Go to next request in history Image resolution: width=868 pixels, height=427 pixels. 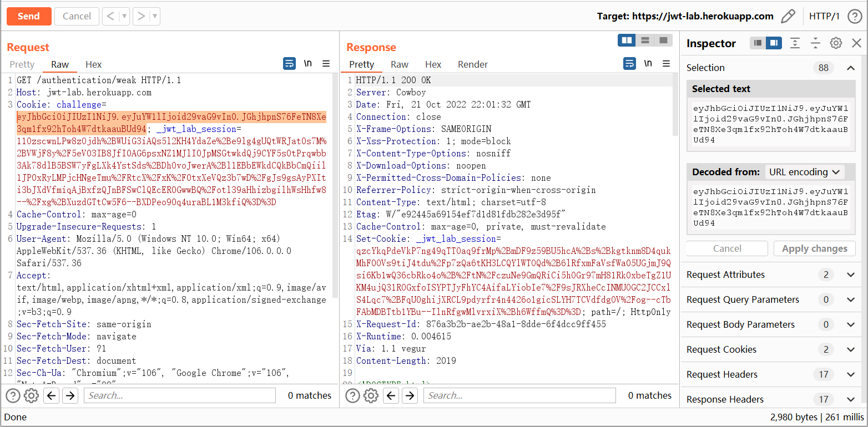(141, 16)
